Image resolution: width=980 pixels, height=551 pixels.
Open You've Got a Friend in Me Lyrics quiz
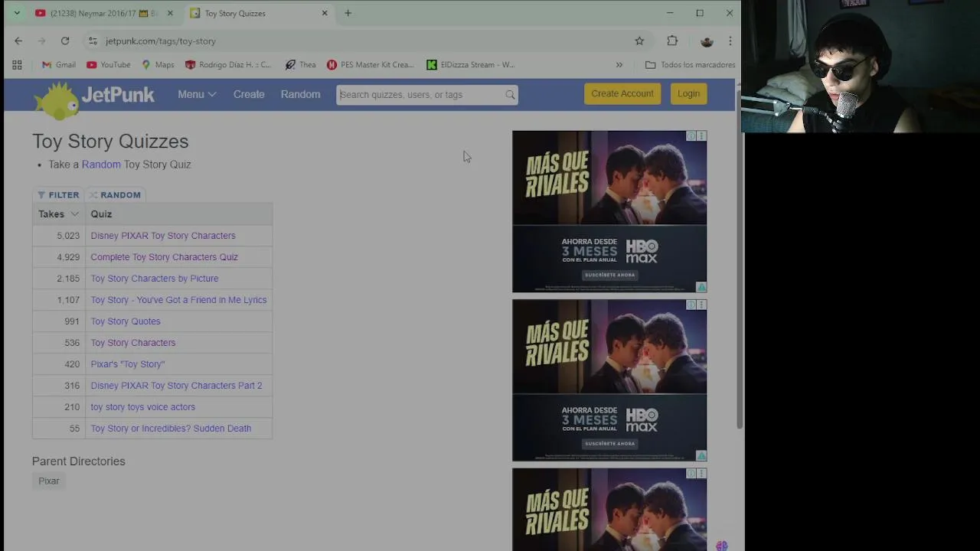point(178,300)
